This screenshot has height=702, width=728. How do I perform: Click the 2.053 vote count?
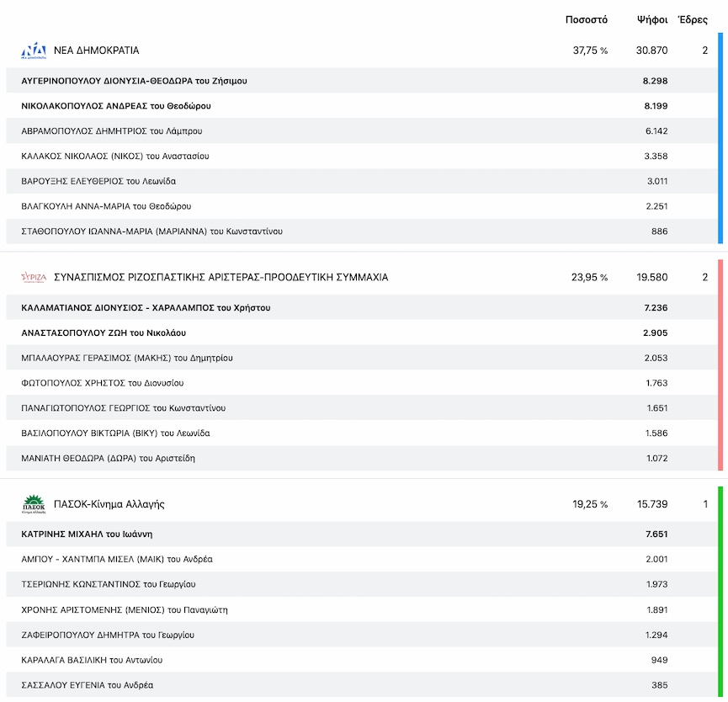coord(656,358)
